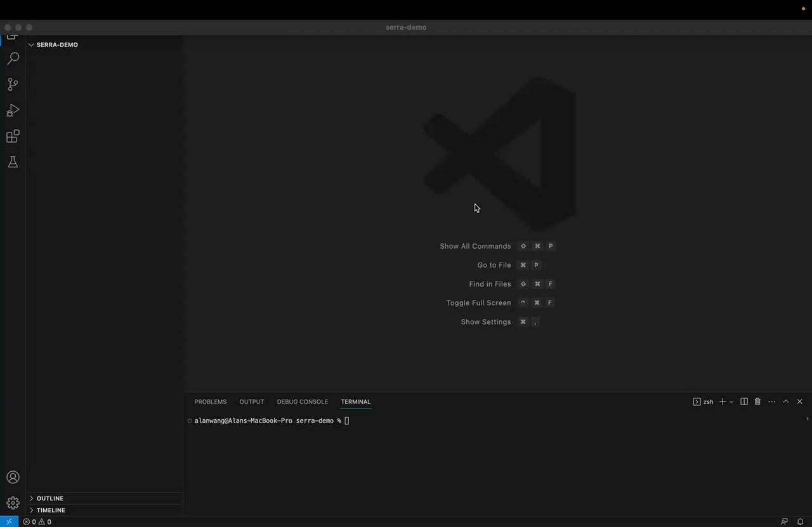812x527 pixels.
Task: Switch to the OUTPUT tab
Action: point(251,401)
